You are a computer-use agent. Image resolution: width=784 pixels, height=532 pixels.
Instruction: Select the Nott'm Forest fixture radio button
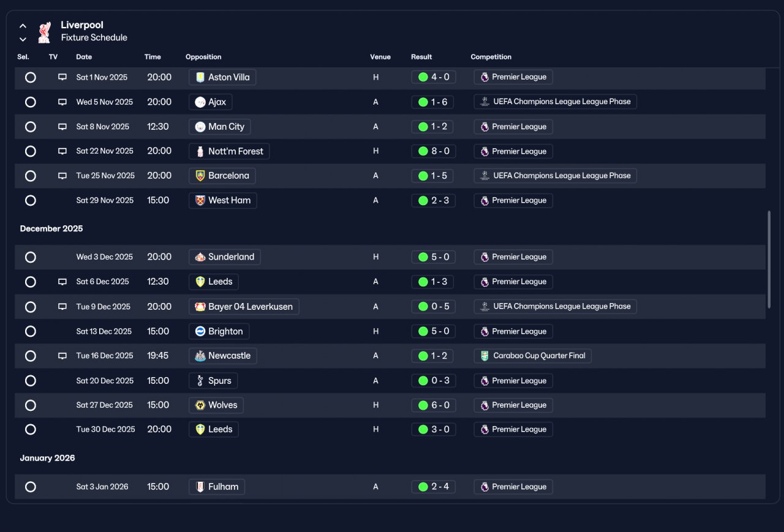[x=31, y=151]
